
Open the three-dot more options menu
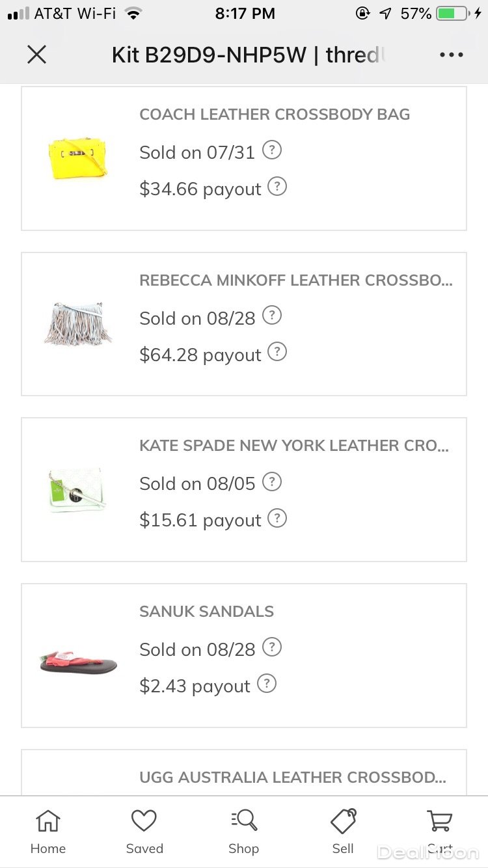[x=451, y=55]
